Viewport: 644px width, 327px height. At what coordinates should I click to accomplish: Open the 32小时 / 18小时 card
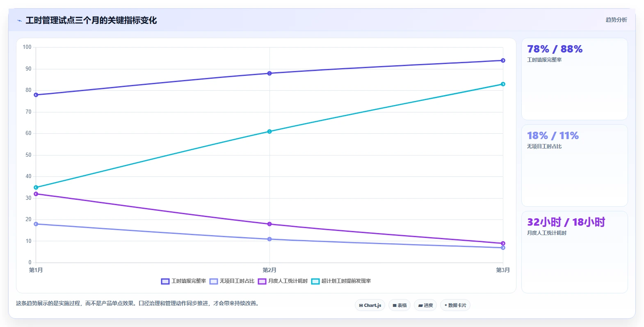tap(575, 252)
